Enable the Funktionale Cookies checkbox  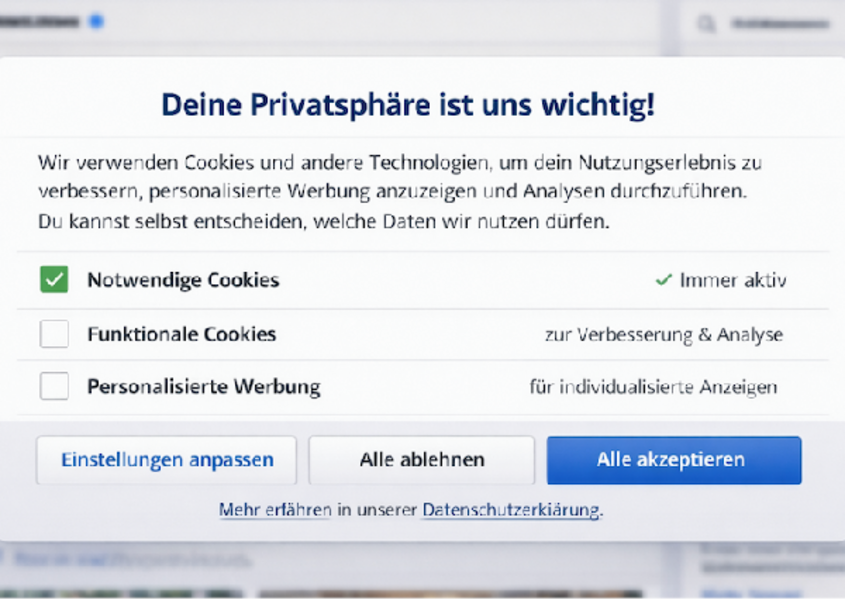pyautogui.click(x=54, y=334)
